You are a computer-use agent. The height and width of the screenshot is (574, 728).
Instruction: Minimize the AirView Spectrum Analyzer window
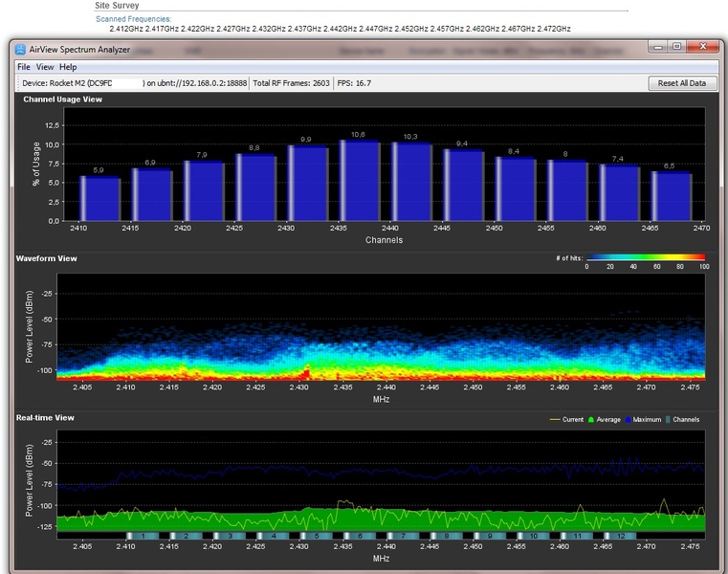pos(657,47)
